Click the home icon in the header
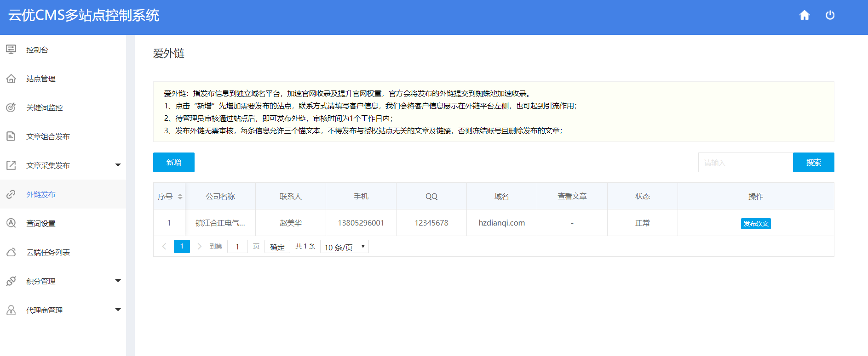The image size is (868, 356). (805, 15)
